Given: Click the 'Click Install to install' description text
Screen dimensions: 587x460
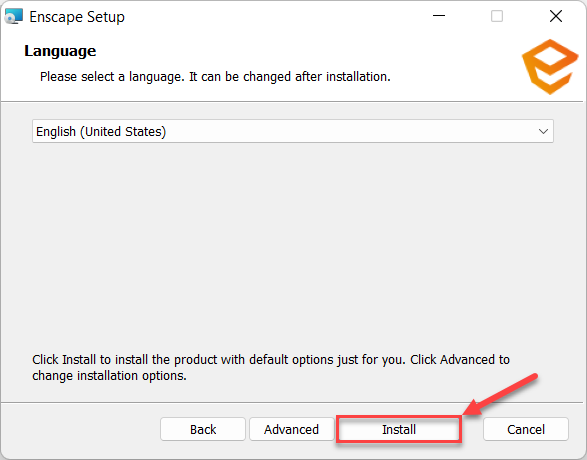Looking at the screenshot, I should (271, 367).
